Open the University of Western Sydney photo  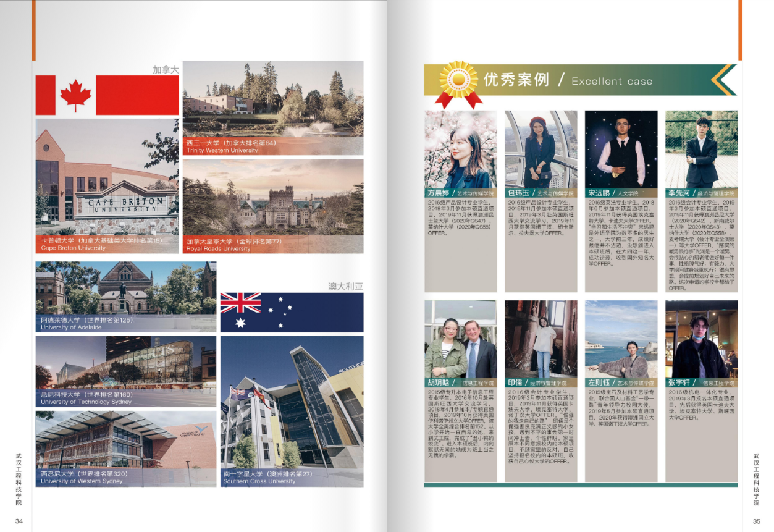pos(126,449)
